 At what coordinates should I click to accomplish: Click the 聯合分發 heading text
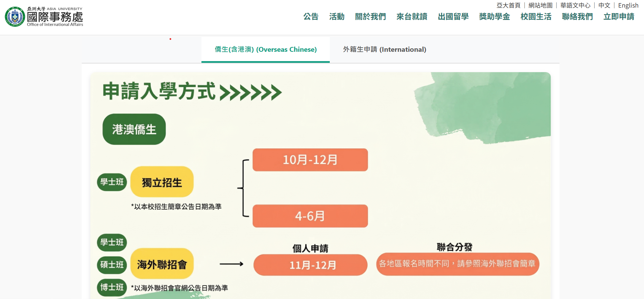point(455,247)
